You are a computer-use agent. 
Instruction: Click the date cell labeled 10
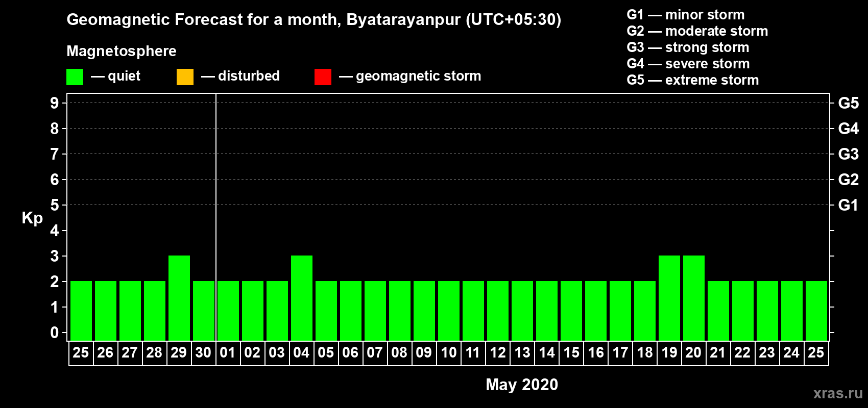448,353
